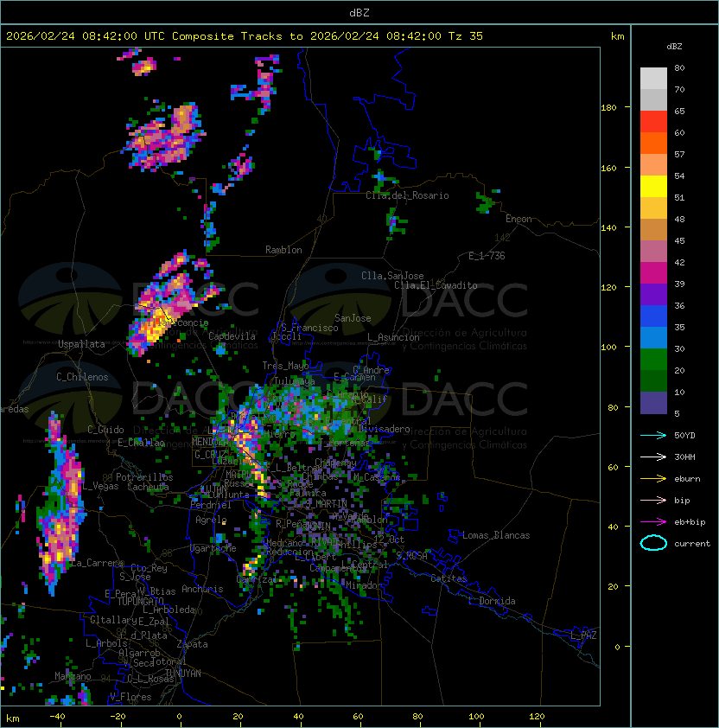The image size is (719, 728).
Task: Click the 'C_Guido' place label
Action: point(105,430)
